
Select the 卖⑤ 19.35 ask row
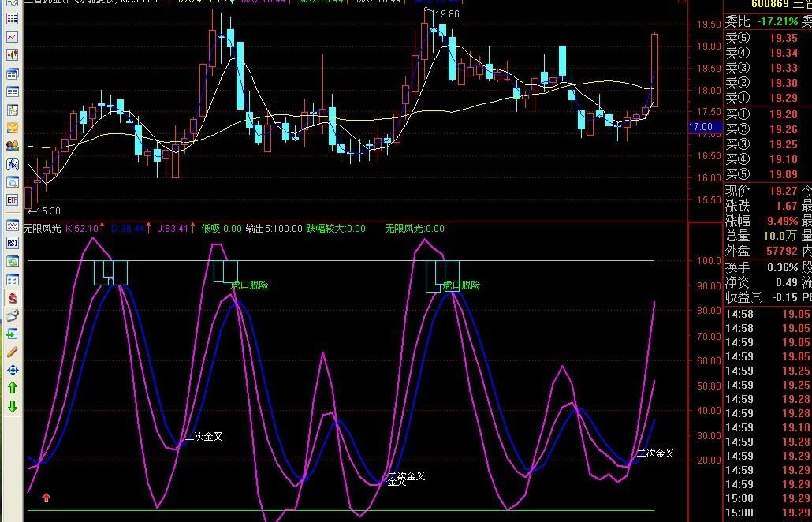768,38
